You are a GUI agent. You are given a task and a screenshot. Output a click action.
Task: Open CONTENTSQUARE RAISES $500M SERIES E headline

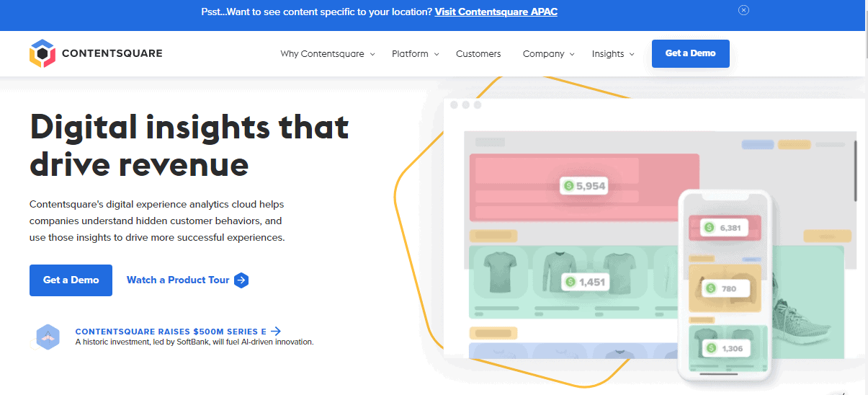point(171,332)
